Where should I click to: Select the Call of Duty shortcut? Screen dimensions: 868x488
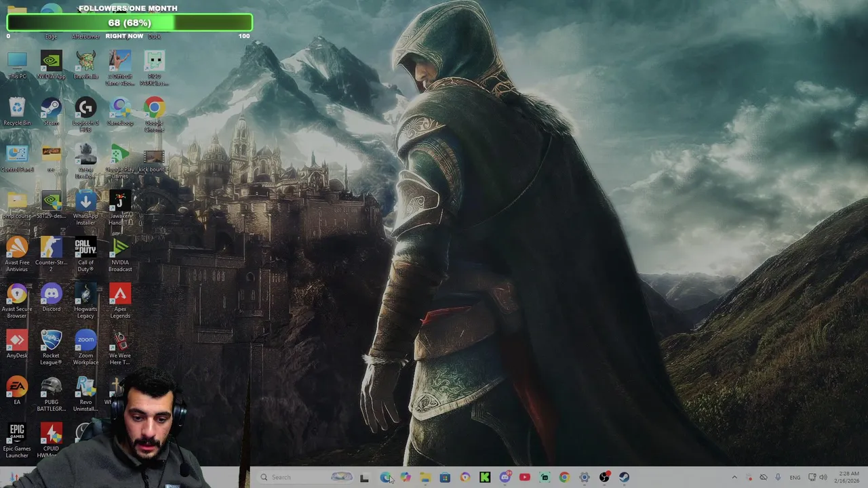[85, 255]
